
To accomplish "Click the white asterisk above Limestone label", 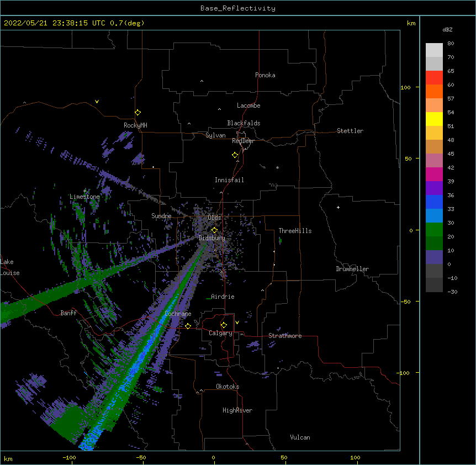I will (85, 191).
